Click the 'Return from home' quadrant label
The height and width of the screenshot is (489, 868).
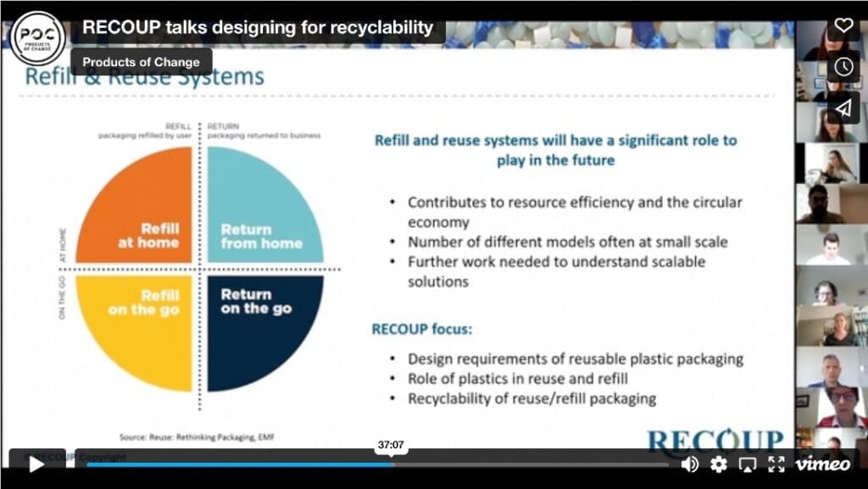tap(261, 236)
